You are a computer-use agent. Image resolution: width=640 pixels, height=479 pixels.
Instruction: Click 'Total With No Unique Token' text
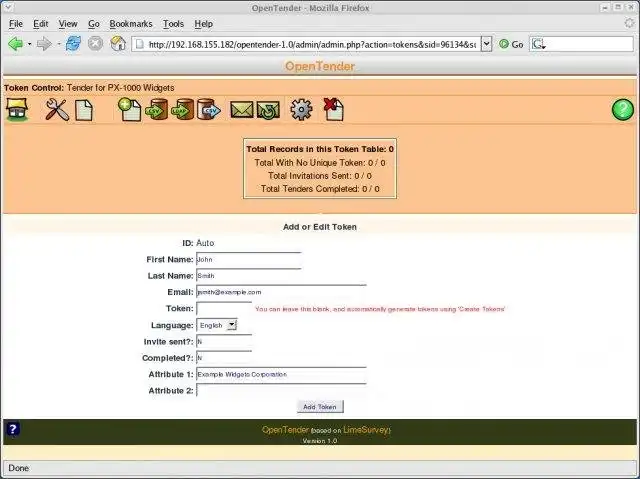tap(309, 163)
